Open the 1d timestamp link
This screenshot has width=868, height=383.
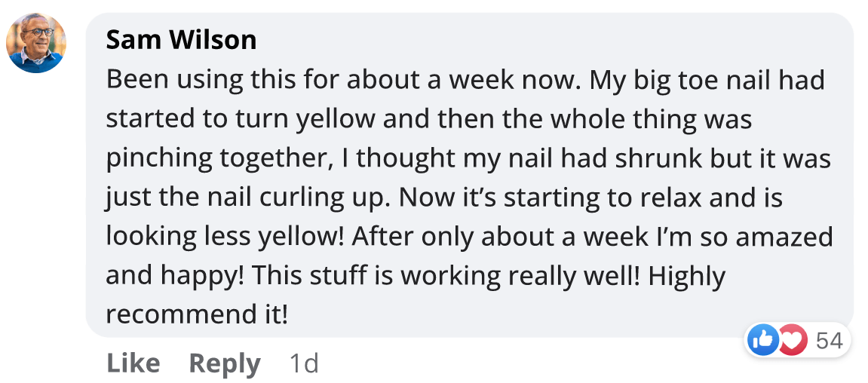tap(304, 363)
